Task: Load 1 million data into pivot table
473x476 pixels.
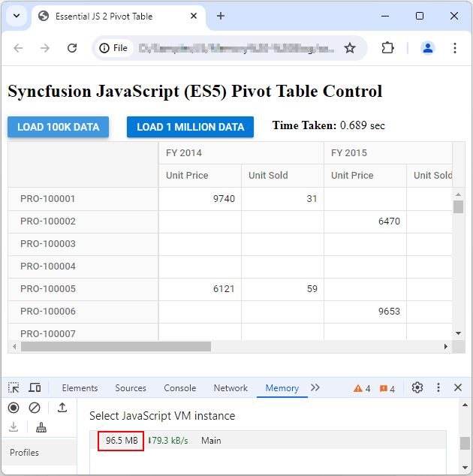Action: coord(190,127)
